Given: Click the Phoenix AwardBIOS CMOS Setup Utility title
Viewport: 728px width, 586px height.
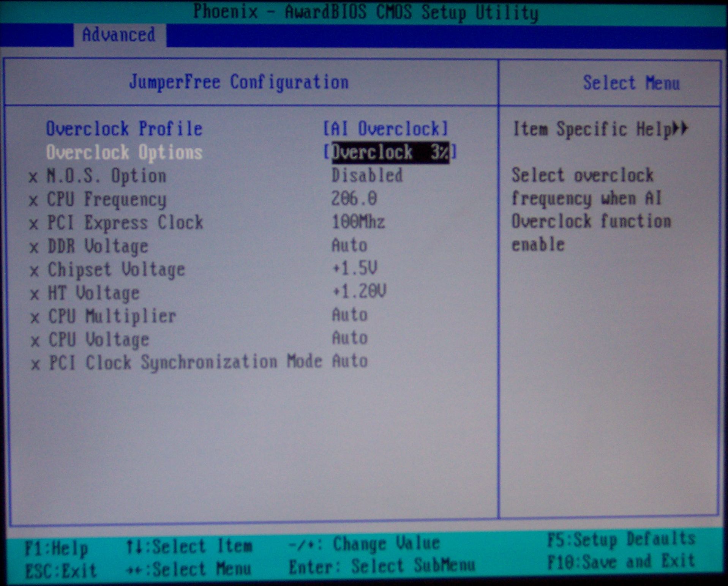Looking at the screenshot, I should click(366, 12).
